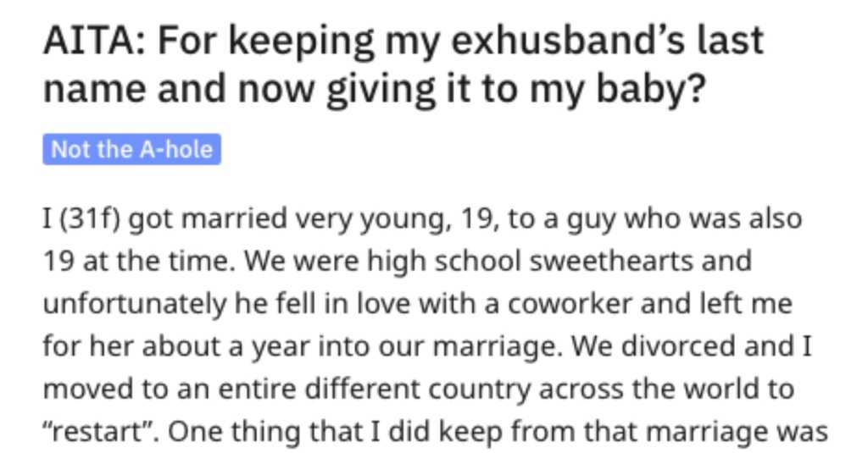Click the '(31f)' age marker in the post

tap(88, 218)
